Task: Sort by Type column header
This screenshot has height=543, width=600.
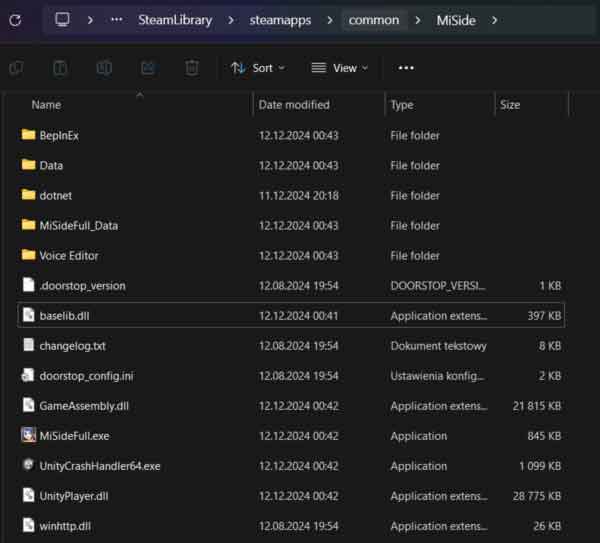Action: pyautogui.click(x=402, y=105)
